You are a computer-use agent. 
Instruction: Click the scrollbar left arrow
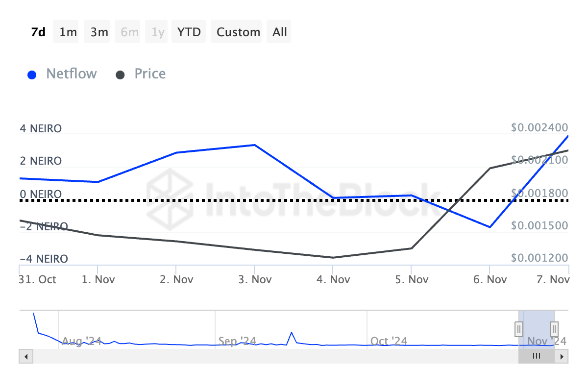pyautogui.click(x=25, y=356)
